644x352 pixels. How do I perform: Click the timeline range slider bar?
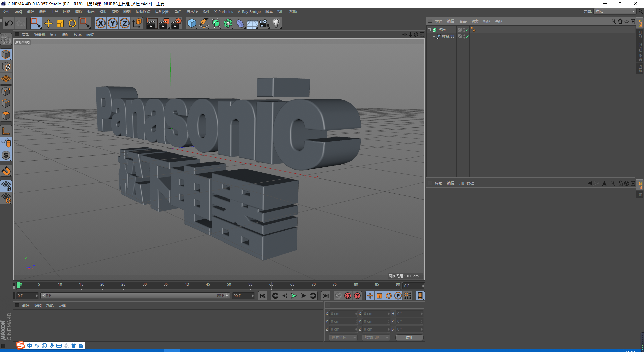click(135, 296)
